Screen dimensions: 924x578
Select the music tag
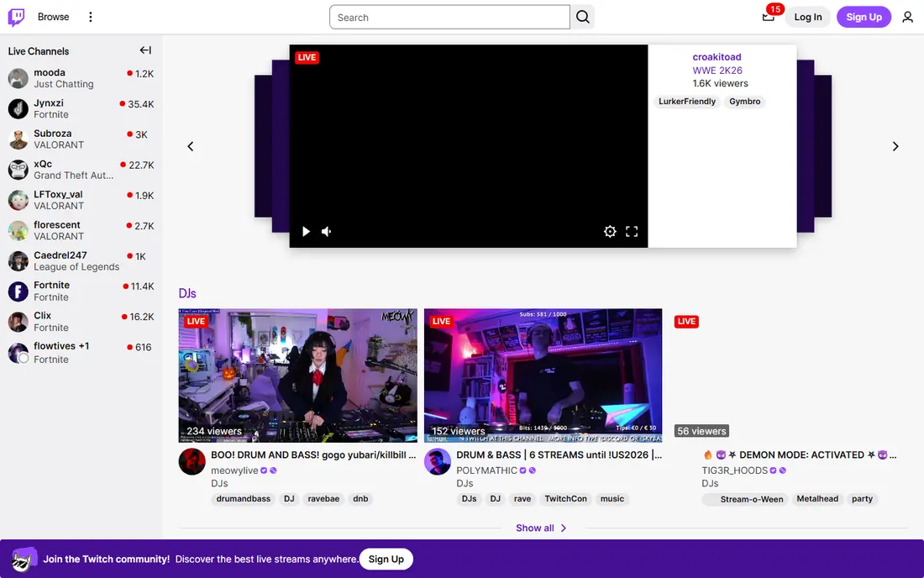pos(612,498)
